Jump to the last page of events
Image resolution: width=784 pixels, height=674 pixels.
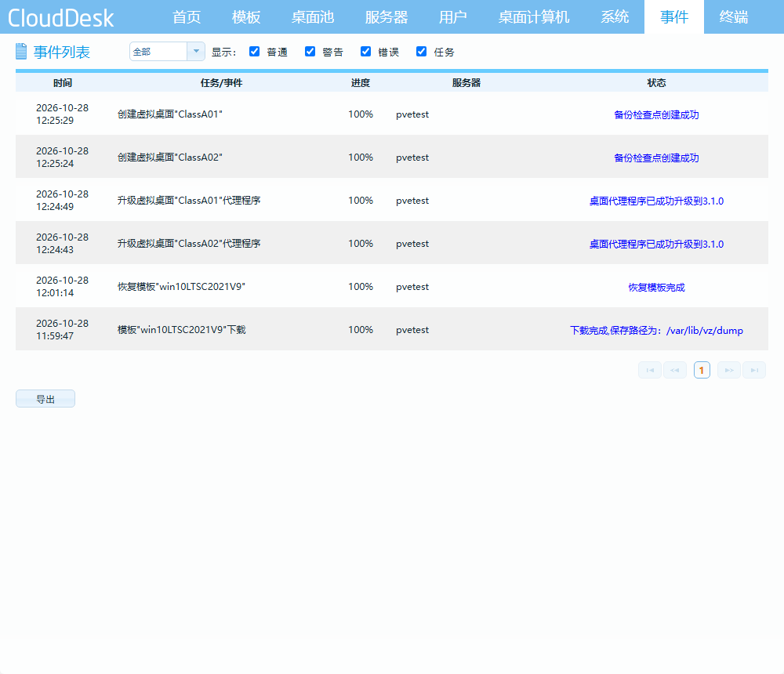[754, 370]
